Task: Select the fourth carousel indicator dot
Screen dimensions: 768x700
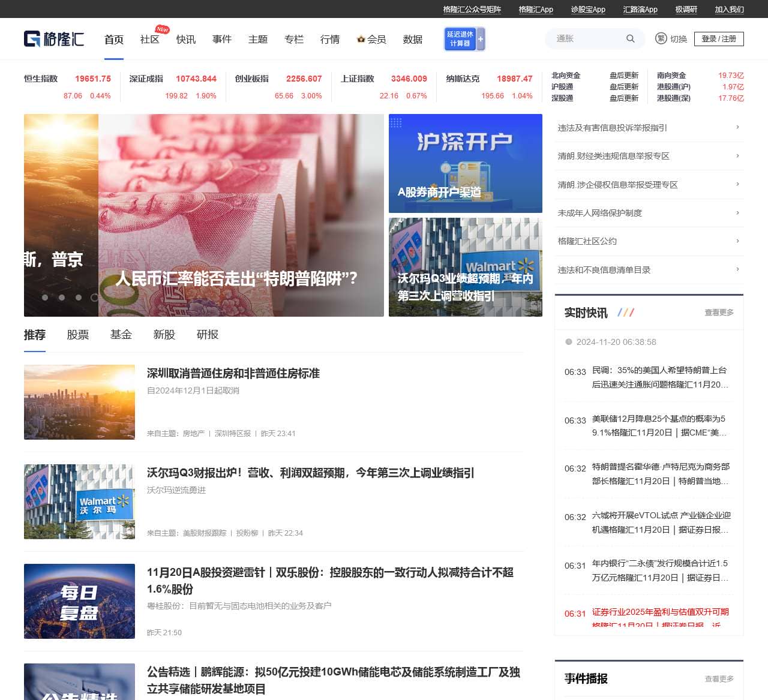Action: (95, 296)
